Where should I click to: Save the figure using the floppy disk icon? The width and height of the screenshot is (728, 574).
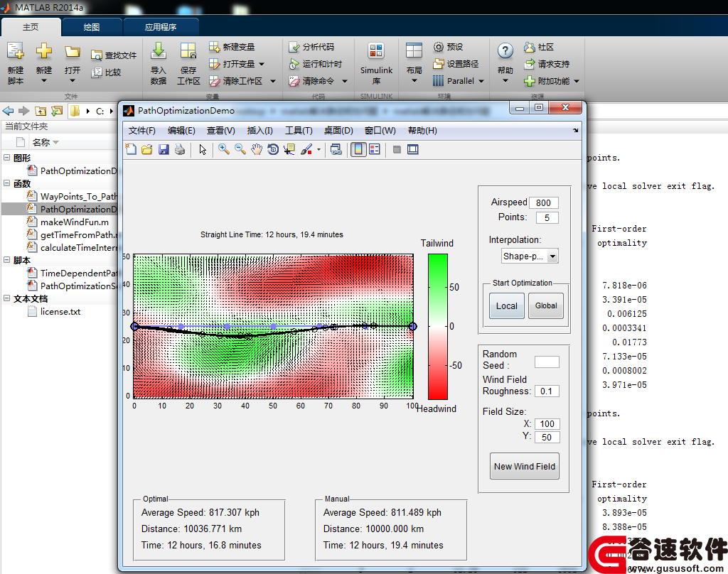click(x=164, y=149)
